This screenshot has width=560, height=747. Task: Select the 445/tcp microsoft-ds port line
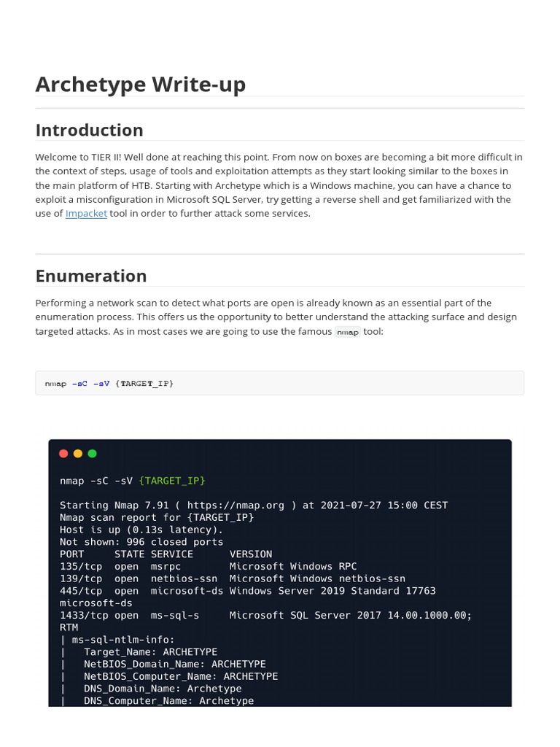pyautogui.click(x=247, y=591)
